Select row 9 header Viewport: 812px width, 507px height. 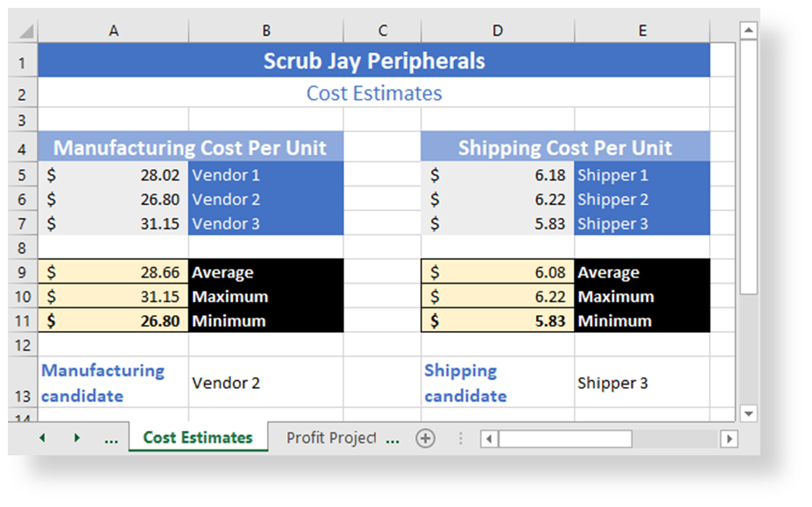pos(22,272)
